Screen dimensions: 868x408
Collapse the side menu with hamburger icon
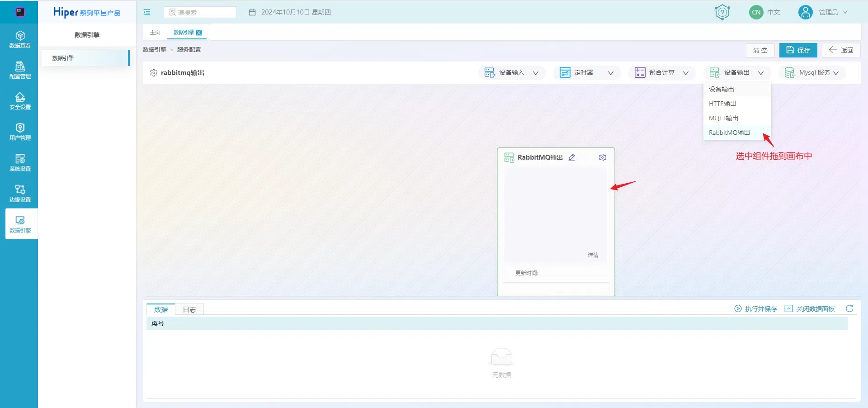[147, 12]
